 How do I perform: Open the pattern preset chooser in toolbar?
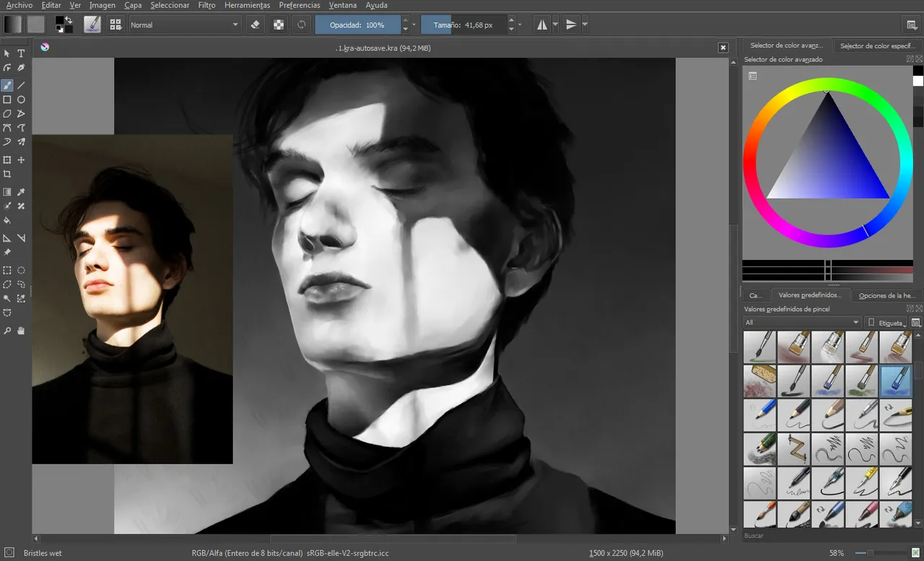pyautogui.click(x=36, y=25)
